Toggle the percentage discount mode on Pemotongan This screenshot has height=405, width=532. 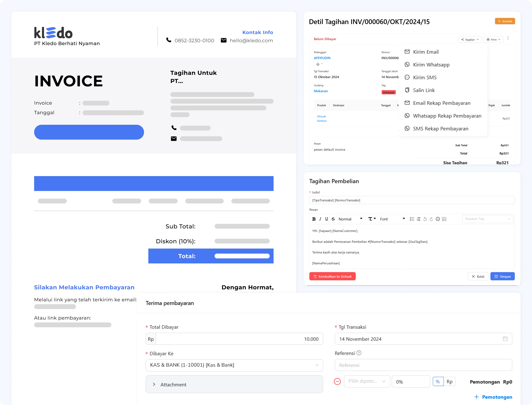click(438, 381)
